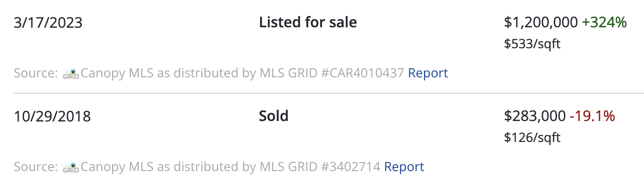
Task: Click the 'Listed for sale' event label
Action: tap(308, 22)
